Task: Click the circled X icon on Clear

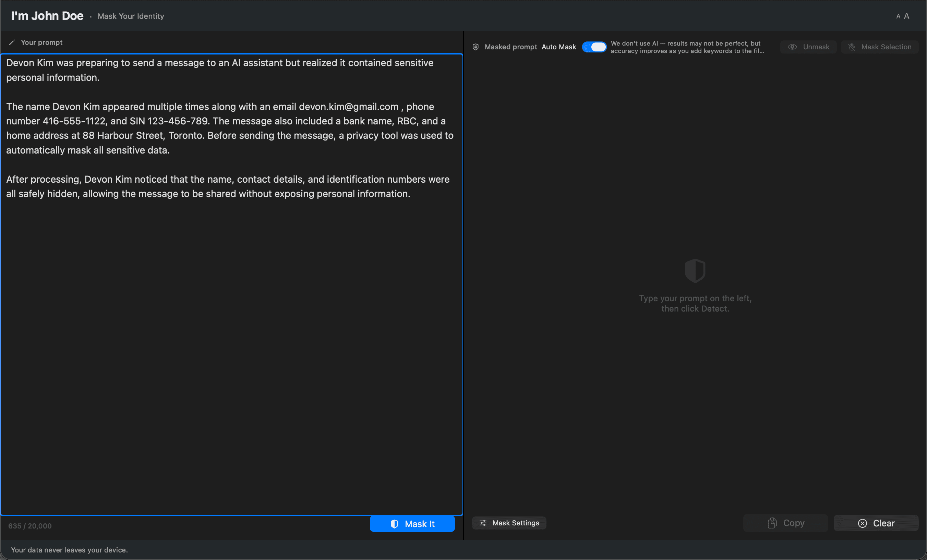Action: [x=862, y=523]
